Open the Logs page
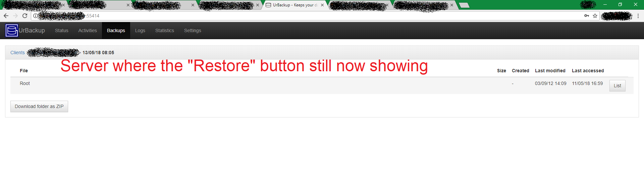Screen dimensions: 644x180 coord(140,30)
